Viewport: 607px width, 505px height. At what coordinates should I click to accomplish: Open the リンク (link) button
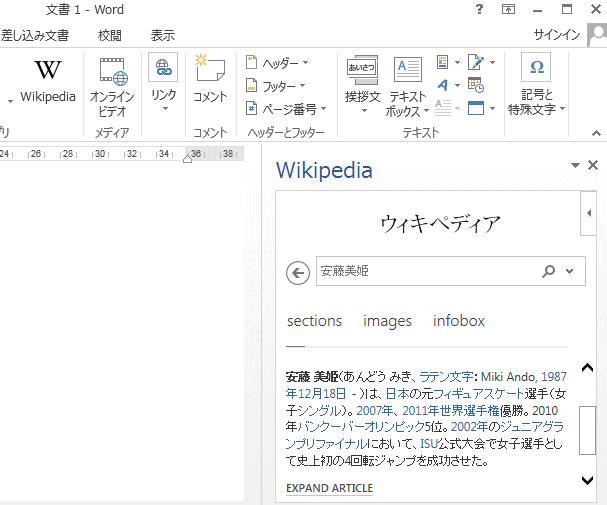tap(163, 84)
